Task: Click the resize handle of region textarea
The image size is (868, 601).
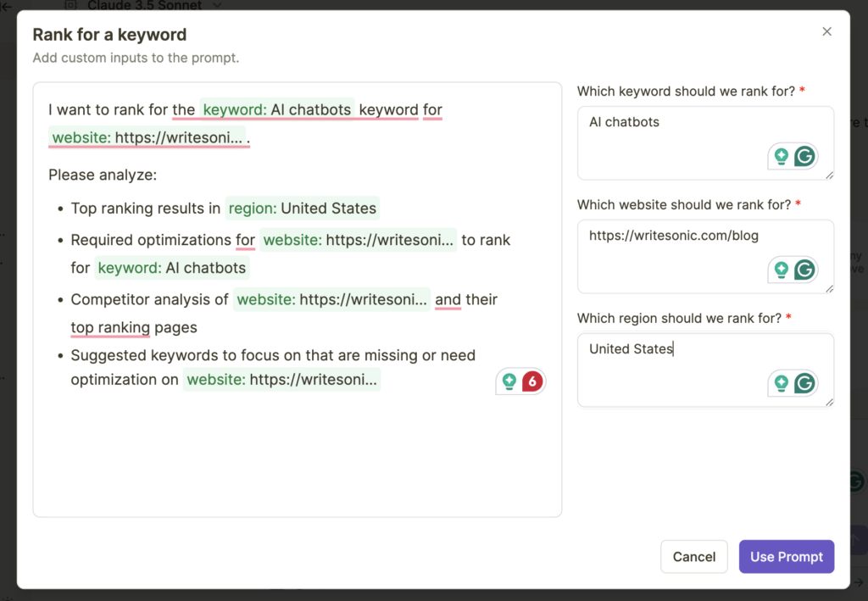Action: click(829, 403)
